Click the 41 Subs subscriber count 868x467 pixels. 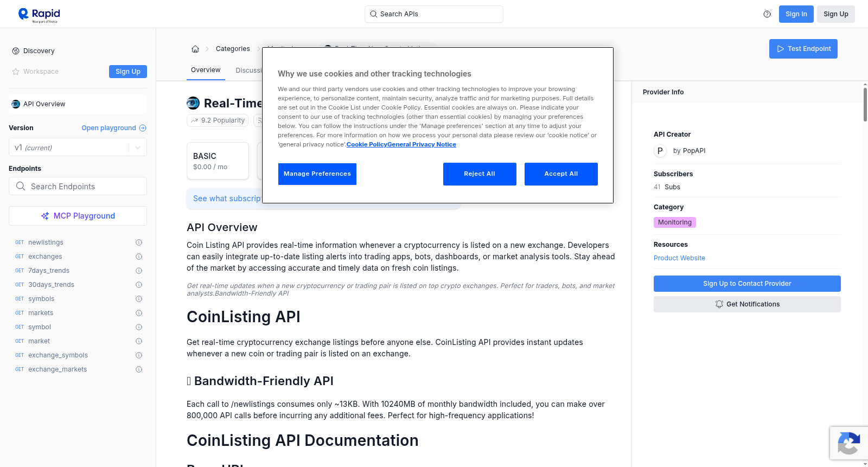click(667, 187)
